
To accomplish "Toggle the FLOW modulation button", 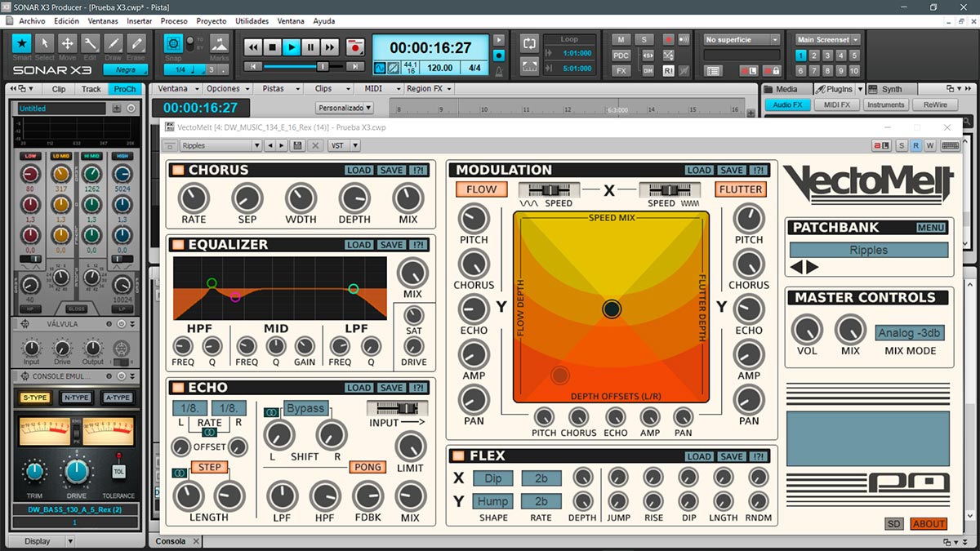I will [482, 189].
